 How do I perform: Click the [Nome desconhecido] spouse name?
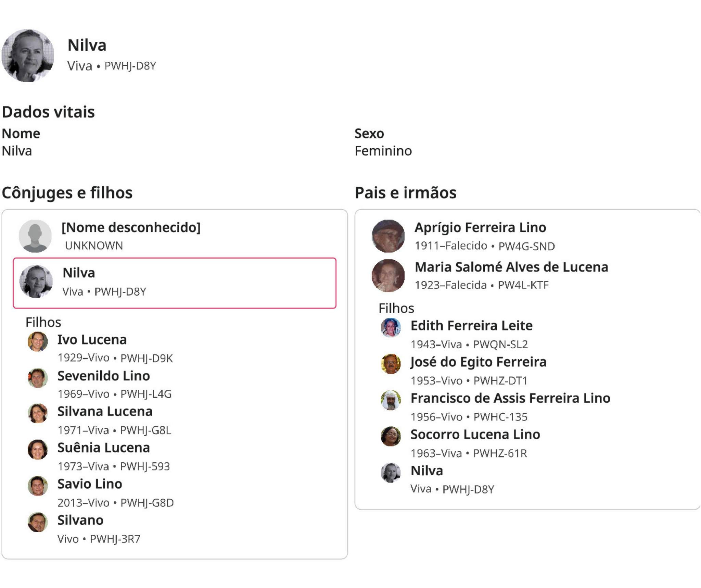[131, 227]
